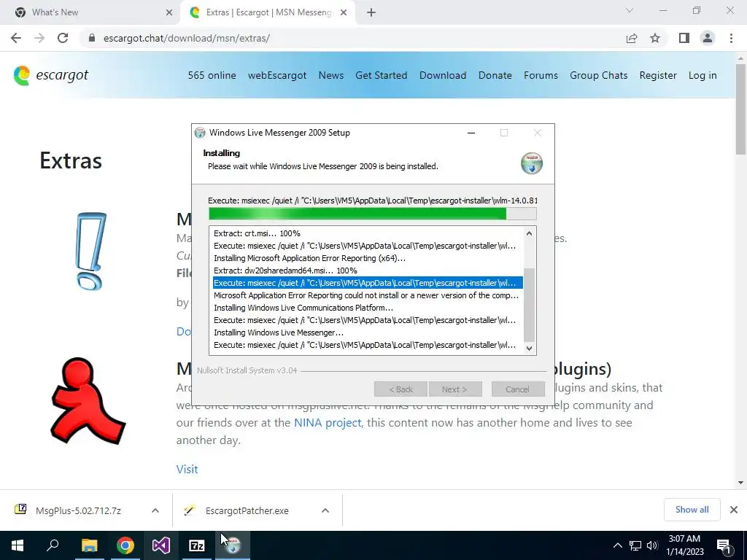Open the Chrome profile avatar

708,38
